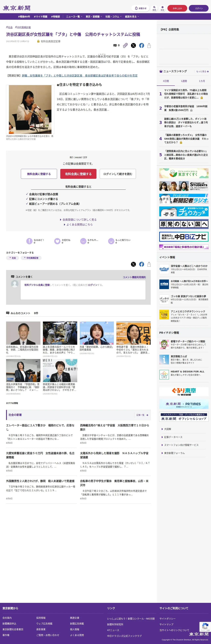The image size is (211, 644).
Task: Expand the 紙面を見る menu
Action: point(132,17)
